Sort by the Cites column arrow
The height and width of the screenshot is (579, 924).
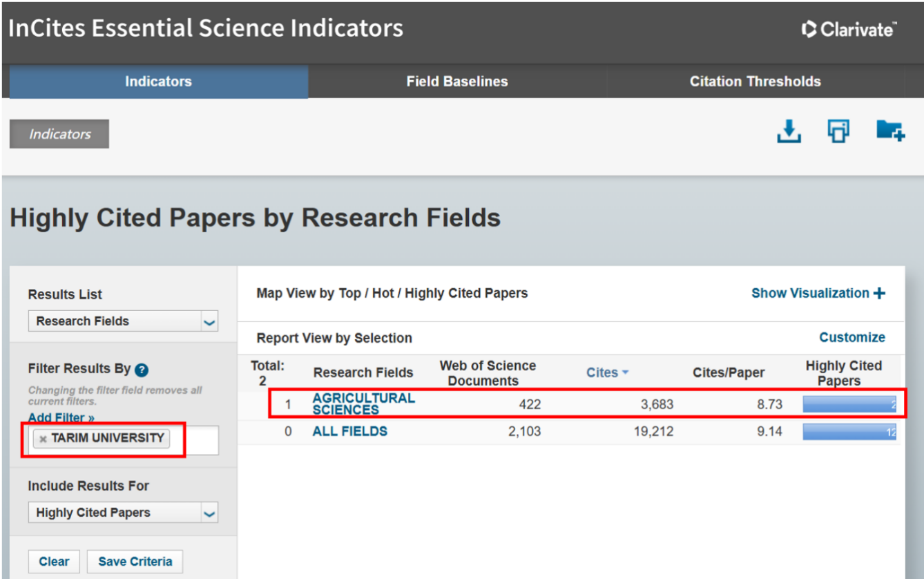pyautogui.click(x=625, y=372)
